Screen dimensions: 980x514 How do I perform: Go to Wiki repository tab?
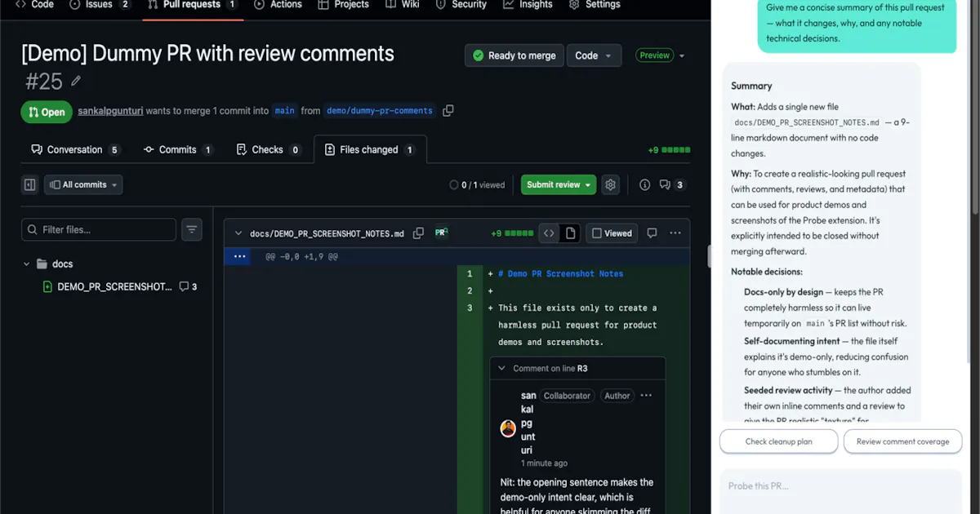[401, 5]
